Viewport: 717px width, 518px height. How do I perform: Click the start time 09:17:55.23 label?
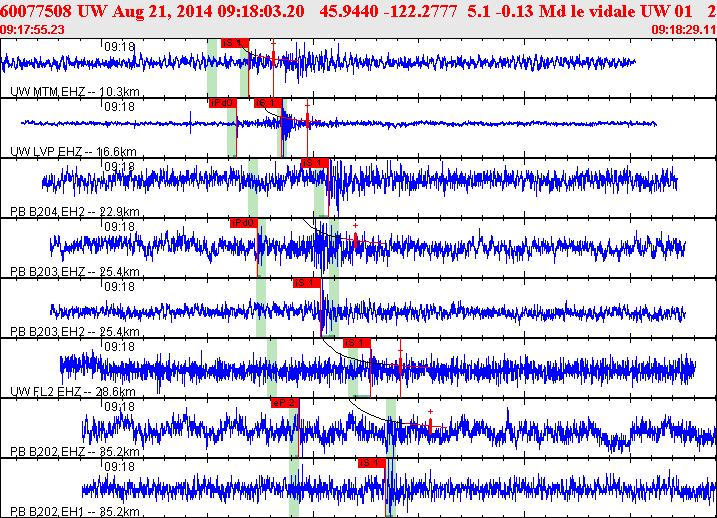[33, 30]
